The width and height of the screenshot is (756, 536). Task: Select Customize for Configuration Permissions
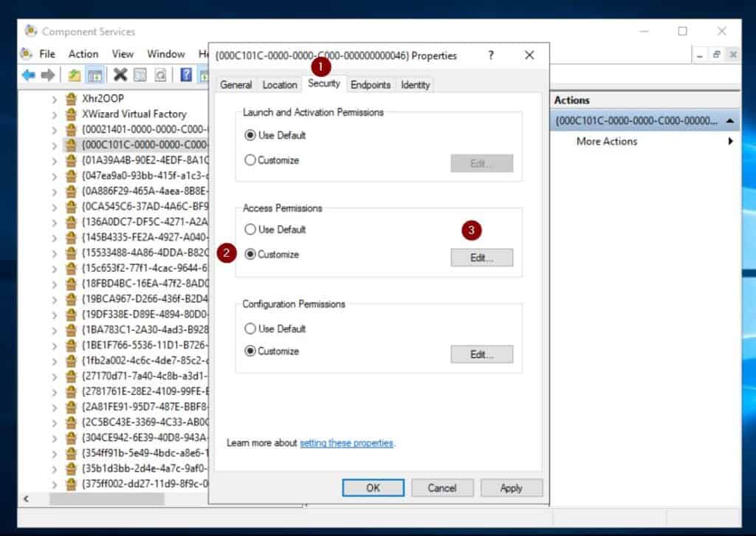click(250, 351)
